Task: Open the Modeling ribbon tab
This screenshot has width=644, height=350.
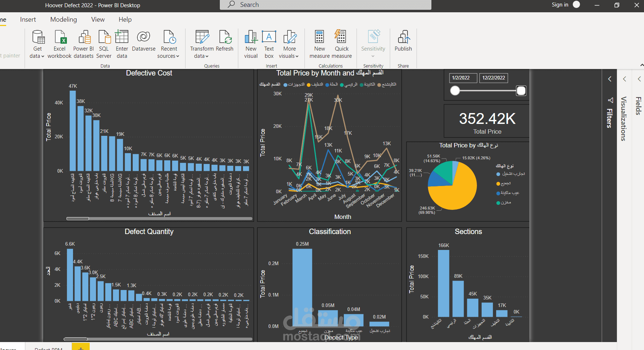Action: pos(64,20)
